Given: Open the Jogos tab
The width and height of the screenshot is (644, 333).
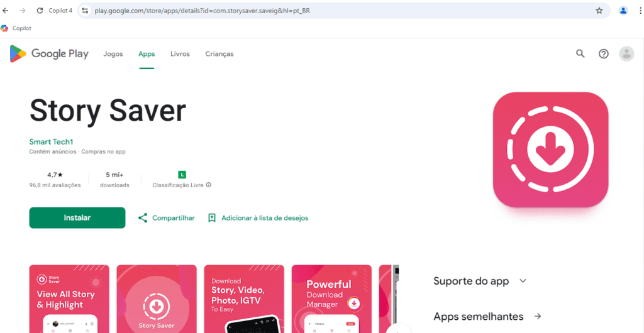Looking at the screenshot, I should [113, 54].
